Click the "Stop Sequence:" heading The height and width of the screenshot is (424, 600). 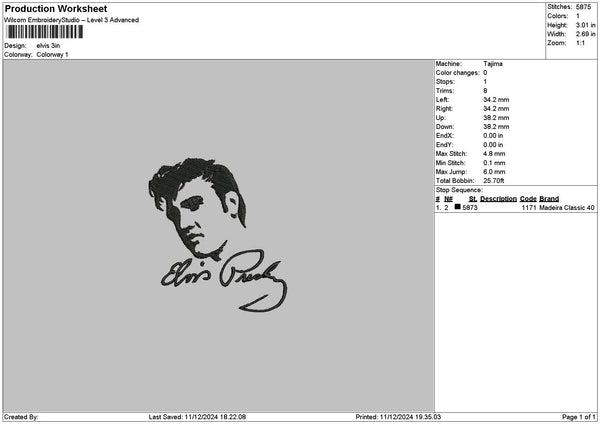(459, 190)
